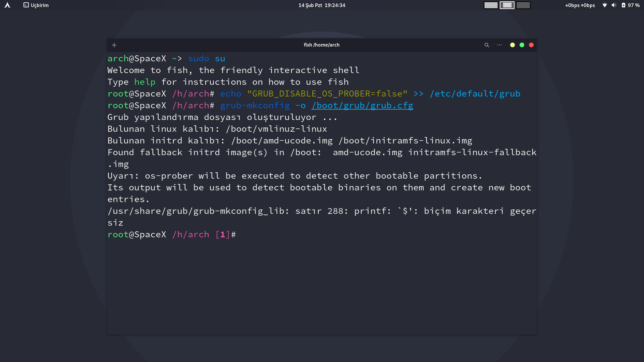Click the green help word in terminal
The image size is (644, 362).
click(145, 82)
